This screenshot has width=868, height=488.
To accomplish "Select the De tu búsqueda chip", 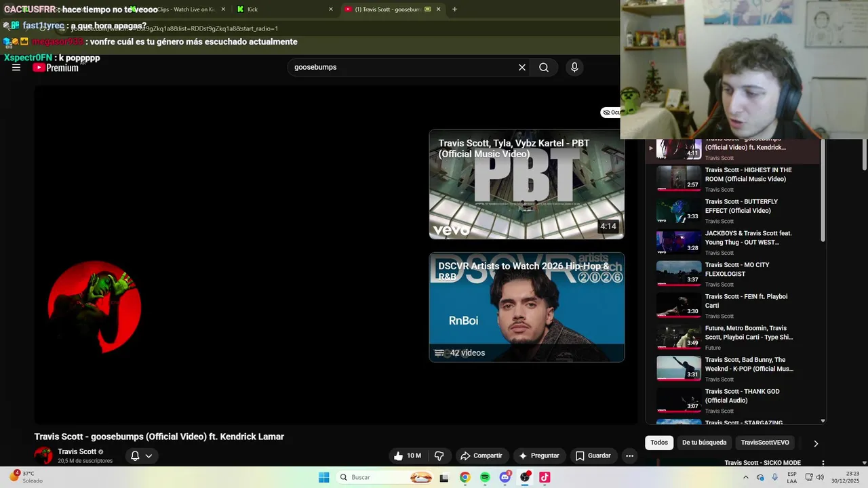I will pyautogui.click(x=704, y=443).
